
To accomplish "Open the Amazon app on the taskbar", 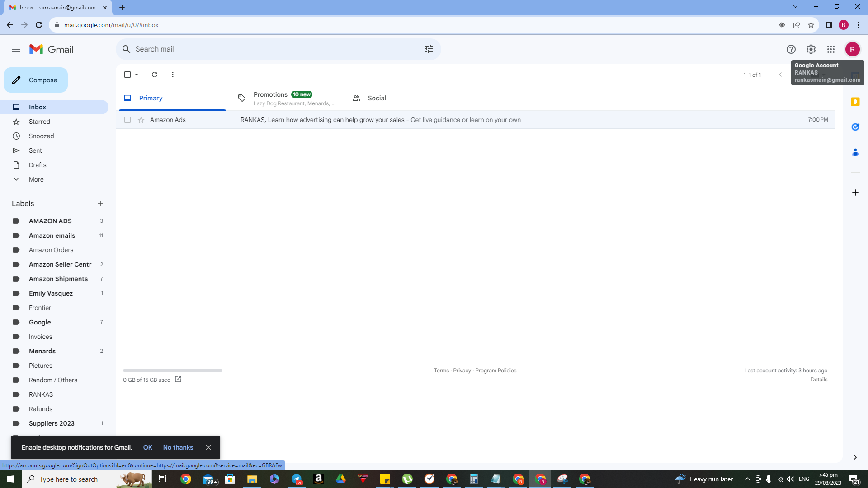I will coord(319,479).
